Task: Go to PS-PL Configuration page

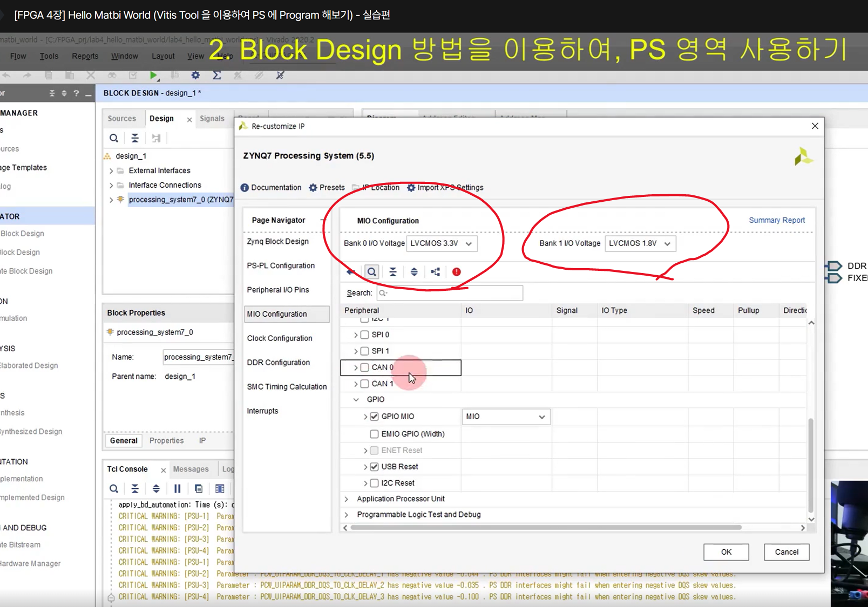Action: point(281,266)
